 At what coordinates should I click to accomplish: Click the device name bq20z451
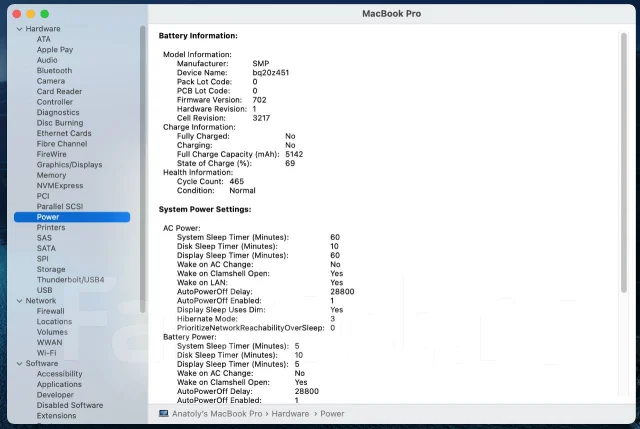point(270,73)
